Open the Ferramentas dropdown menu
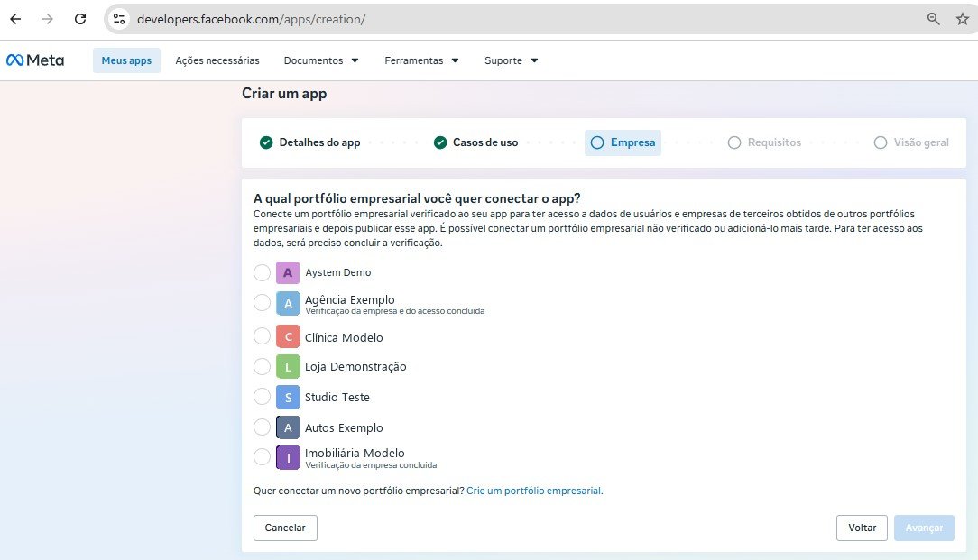The image size is (978, 560). click(421, 60)
